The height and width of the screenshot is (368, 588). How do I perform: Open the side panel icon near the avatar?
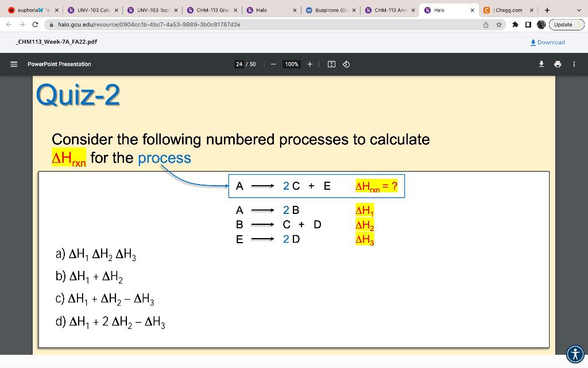tap(529, 25)
